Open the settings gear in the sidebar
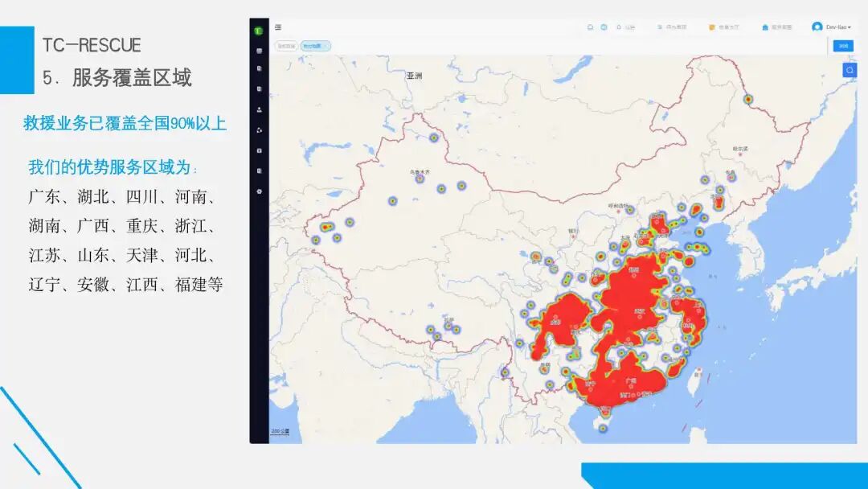The image size is (868, 489). pos(258,191)
